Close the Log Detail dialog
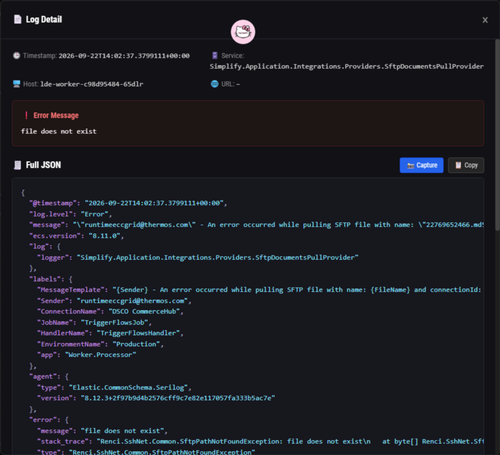The height and width of the screenshot is (455, 500). 485,20
